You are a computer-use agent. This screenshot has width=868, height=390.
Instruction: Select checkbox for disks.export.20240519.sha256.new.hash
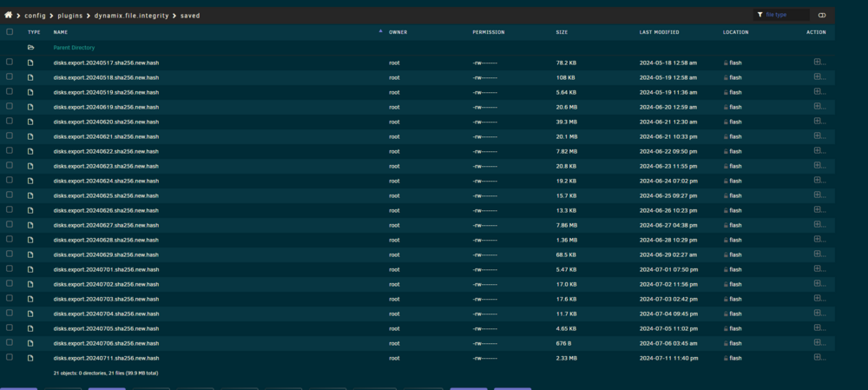10,91
